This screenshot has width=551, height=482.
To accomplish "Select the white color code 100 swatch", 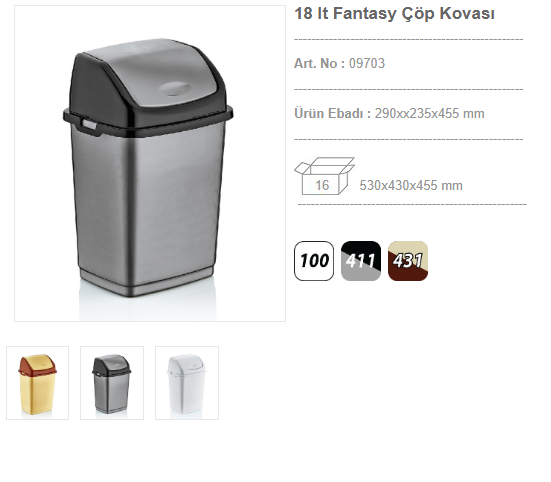I will coord(314,261).
